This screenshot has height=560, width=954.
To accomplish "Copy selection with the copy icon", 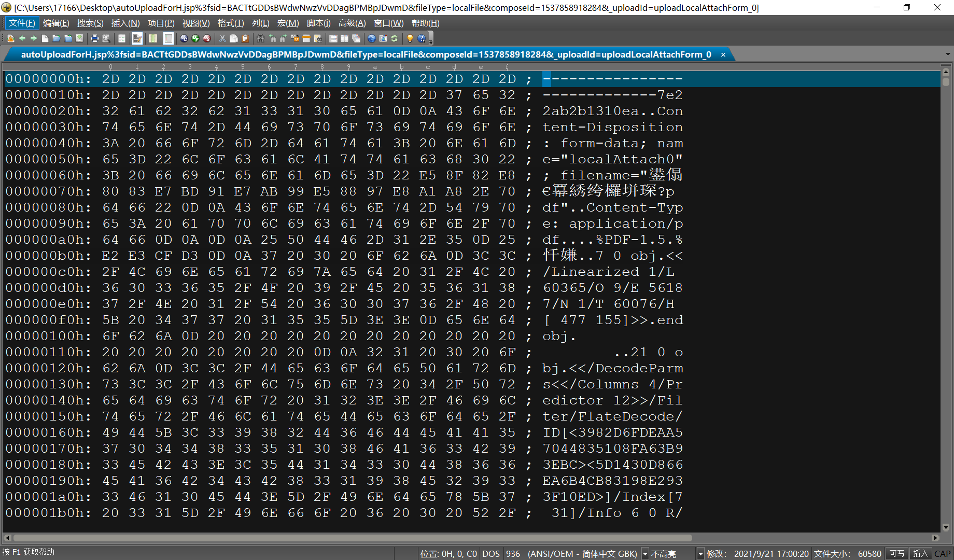I will tap(234, 38).
